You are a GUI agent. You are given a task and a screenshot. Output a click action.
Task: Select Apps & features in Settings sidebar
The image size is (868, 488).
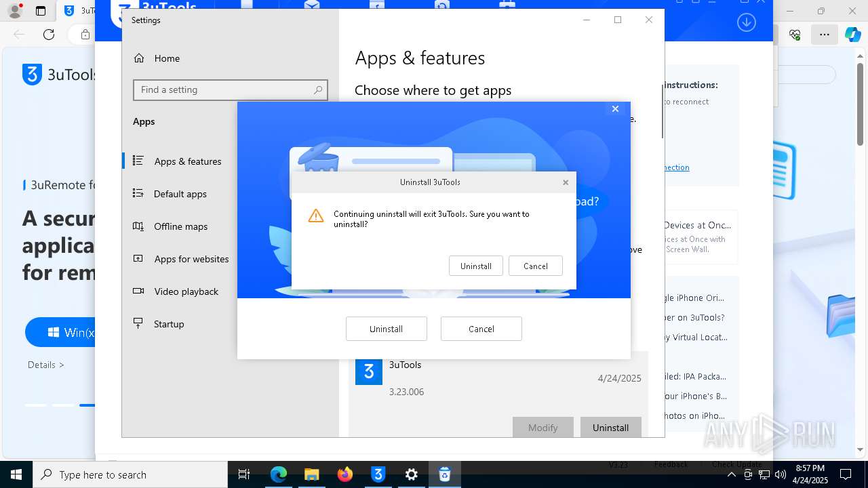[x=187, y=161]
